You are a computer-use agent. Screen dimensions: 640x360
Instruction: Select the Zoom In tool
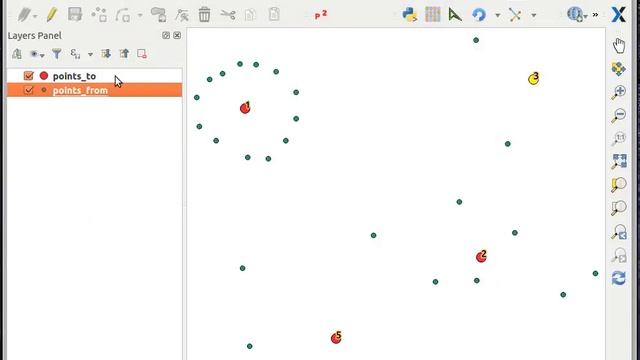pos(619,92)
